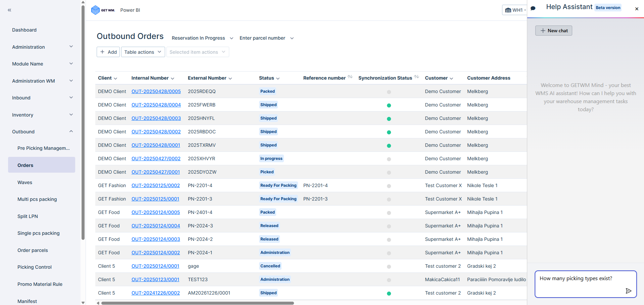Sort by Synchronization Status arrows icon
The height and width of the screenshot is (305, 644).
tap(416, 77)
